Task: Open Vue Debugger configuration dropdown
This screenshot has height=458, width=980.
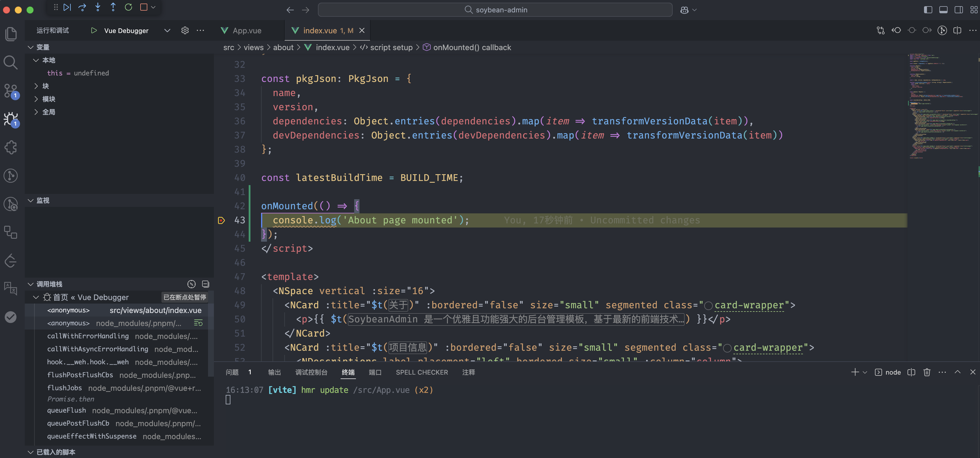Action: (x=167, y=30)
